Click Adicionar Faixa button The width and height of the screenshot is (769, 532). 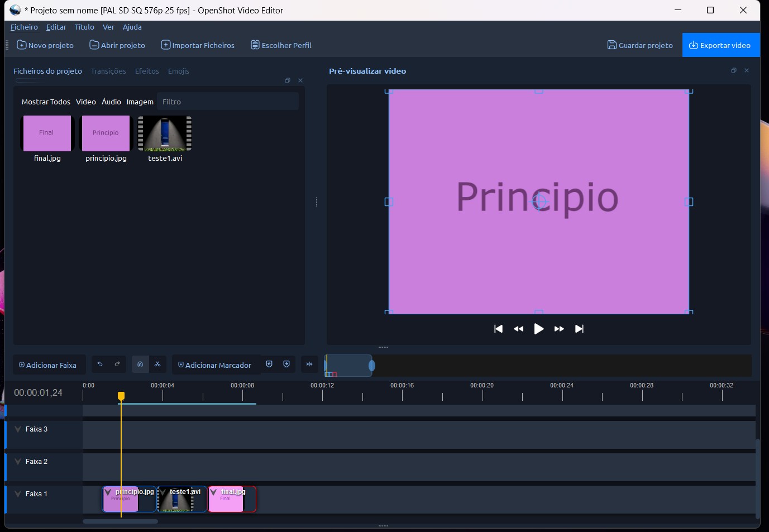pos(48,365)
